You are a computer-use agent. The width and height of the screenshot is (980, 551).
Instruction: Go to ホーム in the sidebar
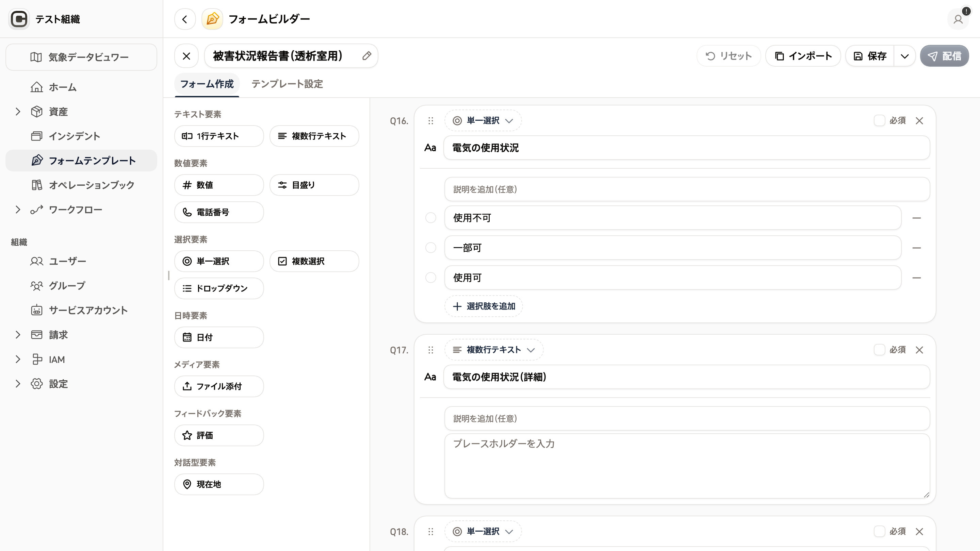(x=81, y=87)
